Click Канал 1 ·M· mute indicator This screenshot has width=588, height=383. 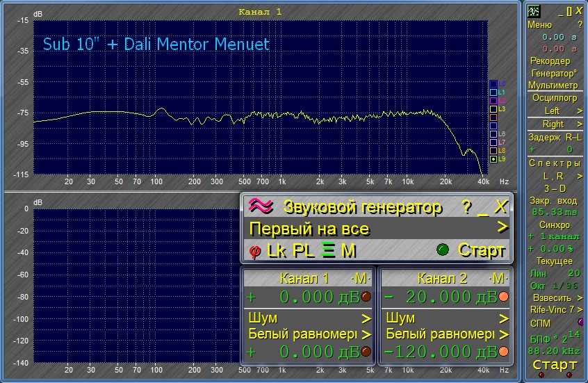pos(360,278)
